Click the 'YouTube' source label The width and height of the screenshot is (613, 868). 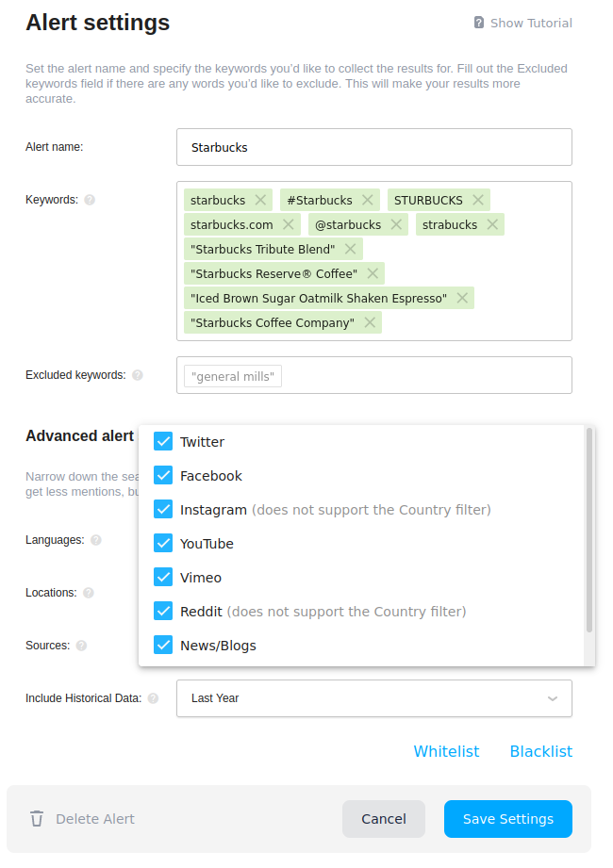pos(207,544)
